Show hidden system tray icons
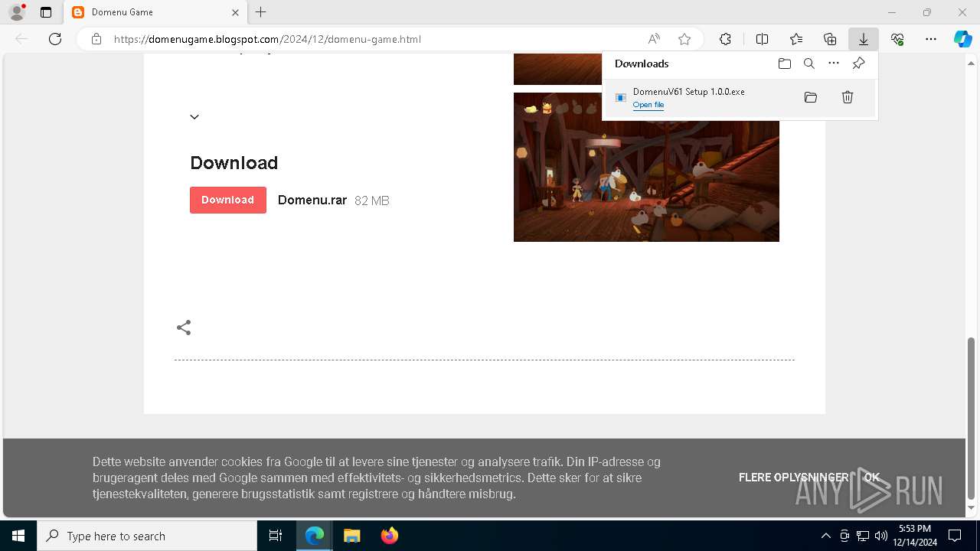 click(x=825, y=536)
